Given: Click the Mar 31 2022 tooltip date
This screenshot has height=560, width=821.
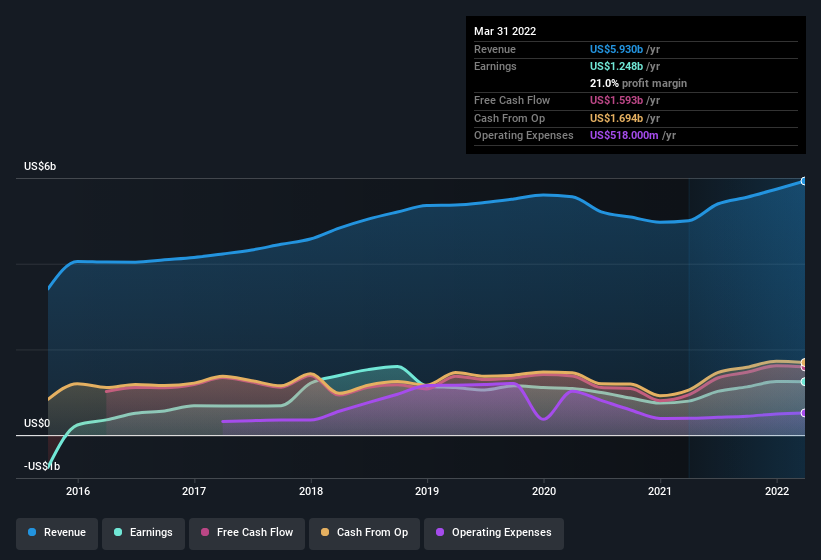Looking at the screenshot, I should [x=505, y=31].
